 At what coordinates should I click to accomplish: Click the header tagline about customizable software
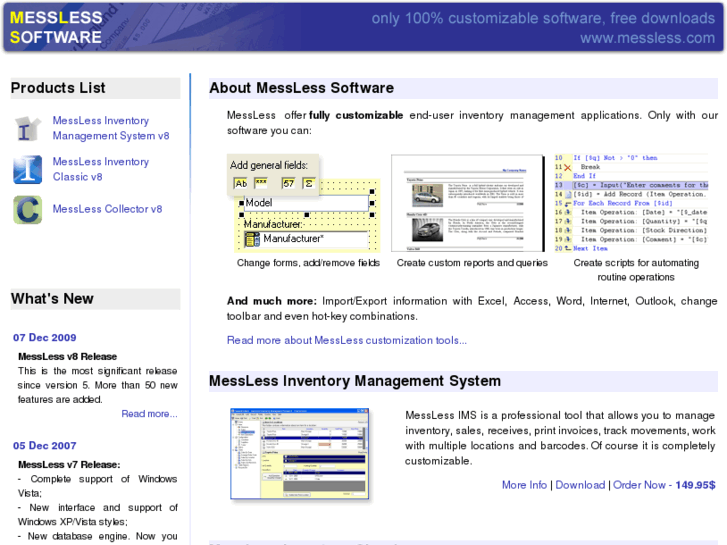(543, 18)
